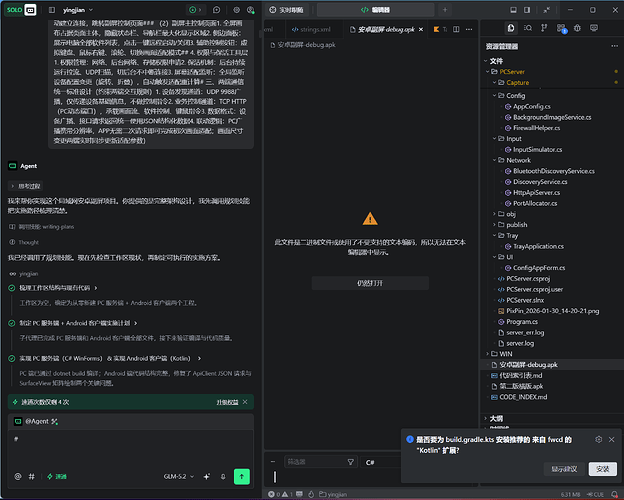Toggle the chat sidebar panel icon
624x500 pixels.
coord(52,10)
